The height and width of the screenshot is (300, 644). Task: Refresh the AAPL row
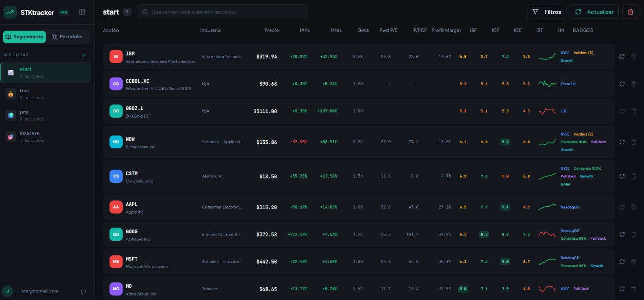click(x=622, y=207)
